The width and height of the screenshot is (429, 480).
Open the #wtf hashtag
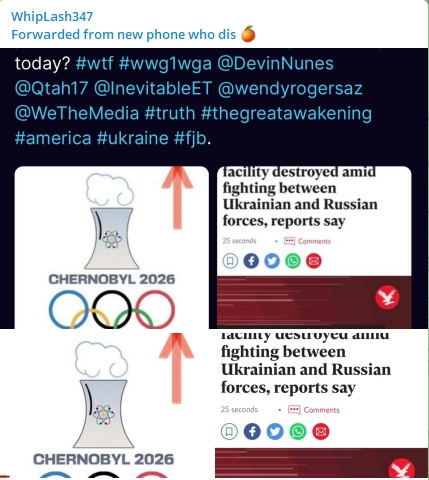tap(94, 63)
